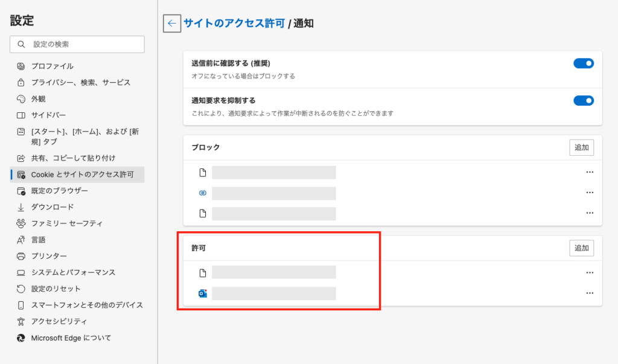Disable the 通知要求を抑制する switch
The image size is (618, 364).
pos(584,101)
